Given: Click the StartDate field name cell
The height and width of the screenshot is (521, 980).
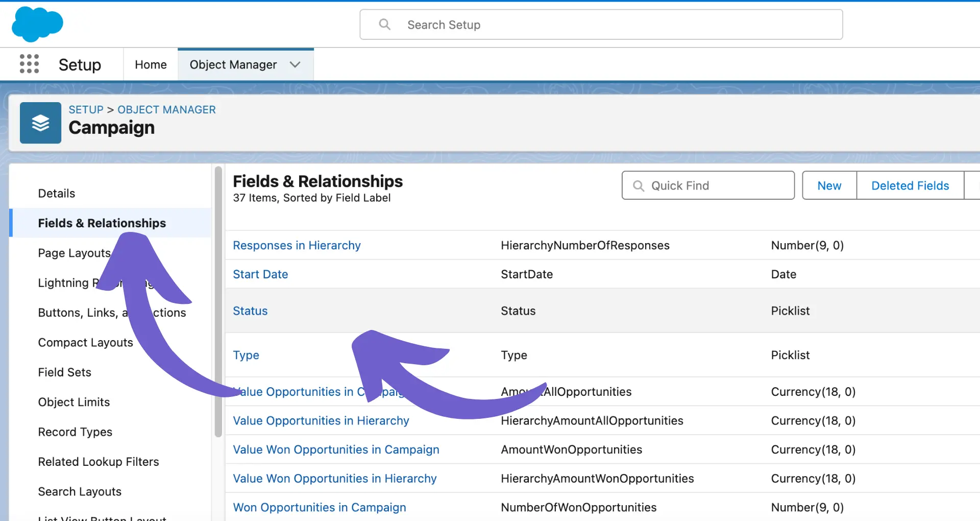Looking at the screenshot, I should (x=527, y=274).
